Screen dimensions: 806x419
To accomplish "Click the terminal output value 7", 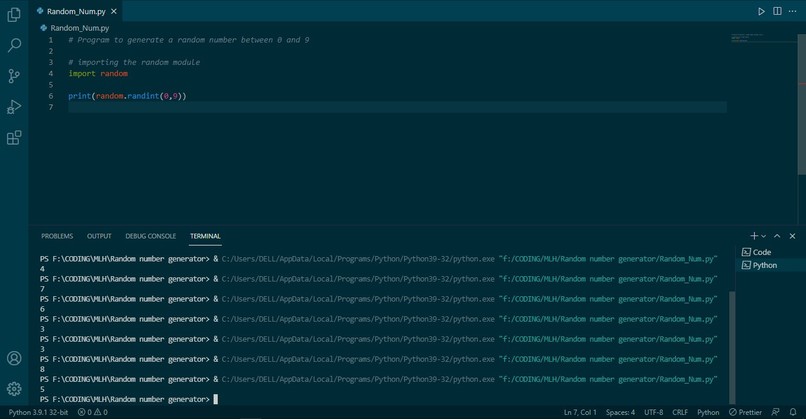I will point(42,289).
